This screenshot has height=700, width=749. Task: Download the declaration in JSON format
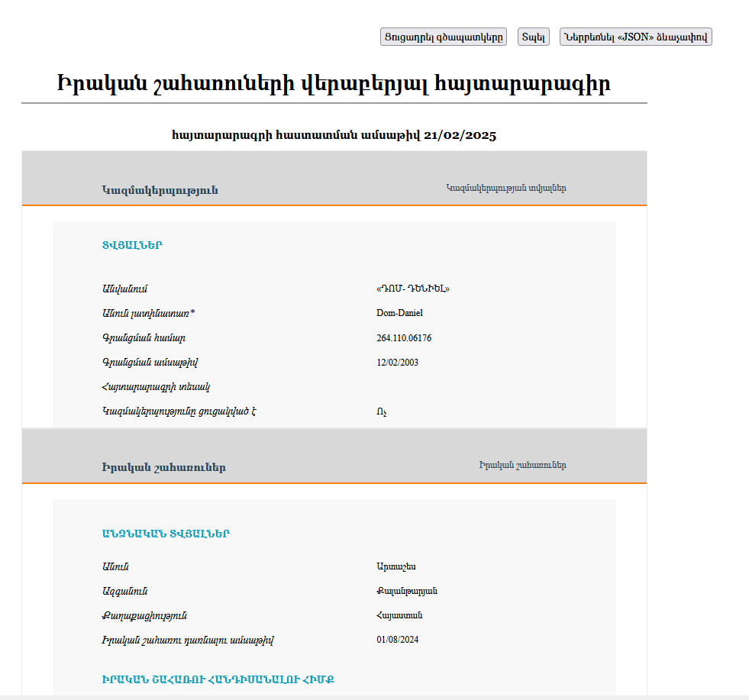click(635, 37)
